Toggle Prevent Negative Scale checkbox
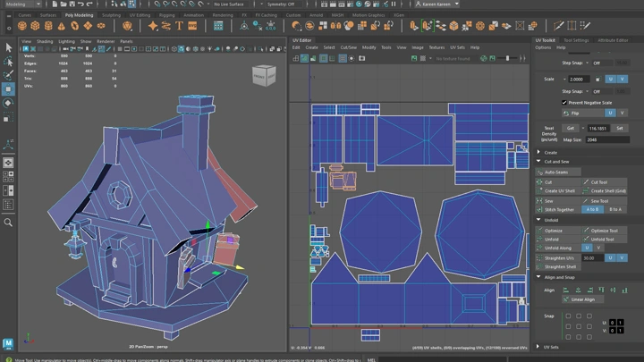The image size is (644, 362). [564, 102]
